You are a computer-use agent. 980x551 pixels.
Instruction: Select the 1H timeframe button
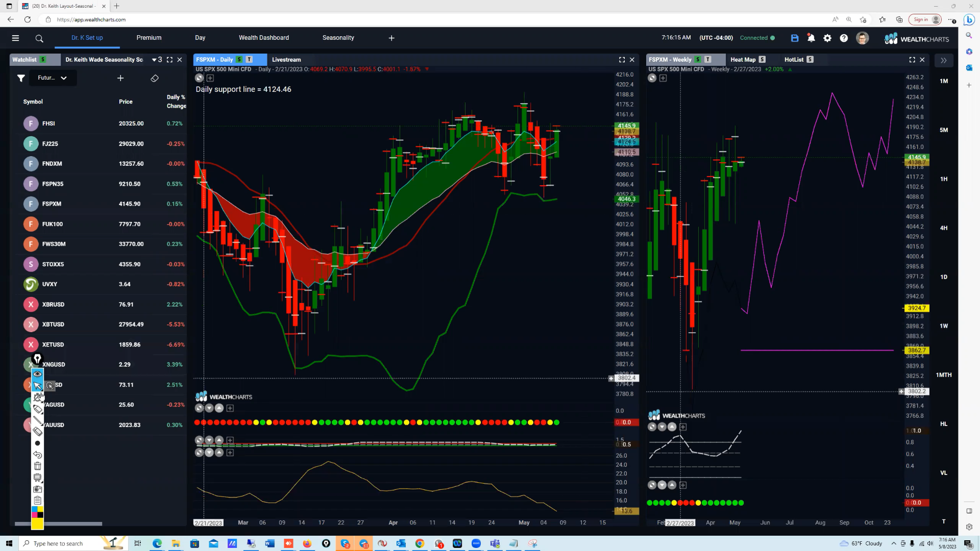(944, 179)
